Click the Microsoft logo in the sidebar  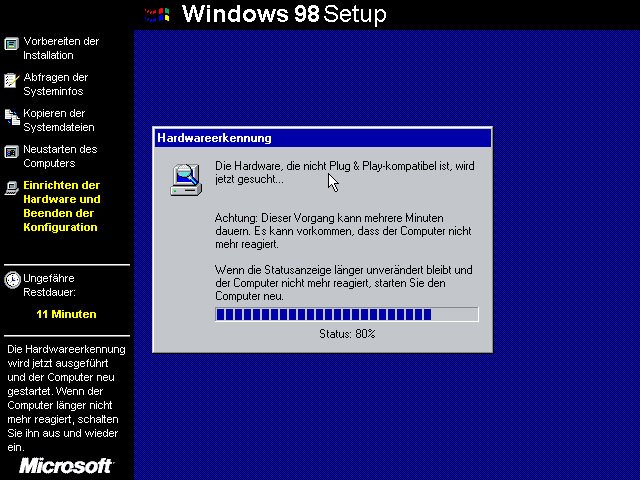[66, 466]
